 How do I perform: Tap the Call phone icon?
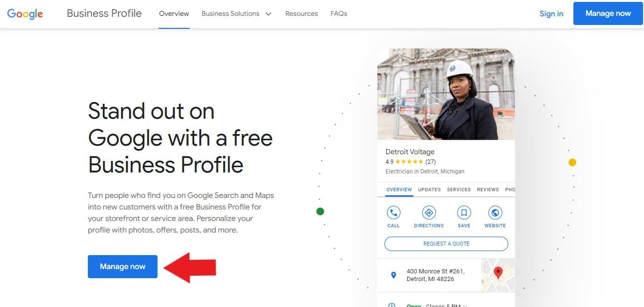[x=393, y=213]
